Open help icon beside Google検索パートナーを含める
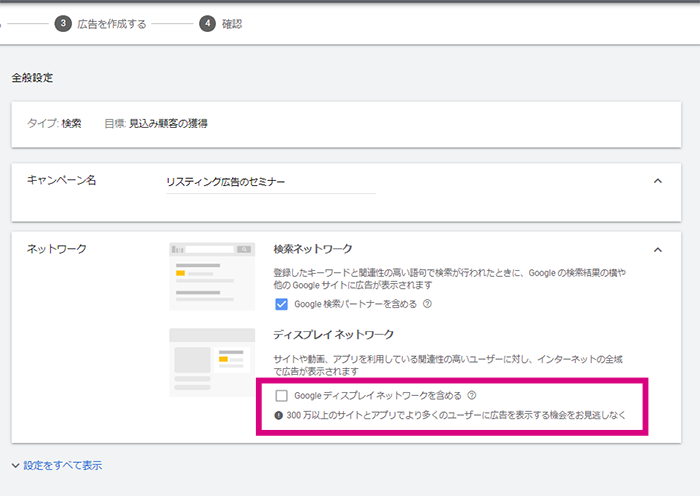This screenshot has height=496, width=700. click(427, 304)
